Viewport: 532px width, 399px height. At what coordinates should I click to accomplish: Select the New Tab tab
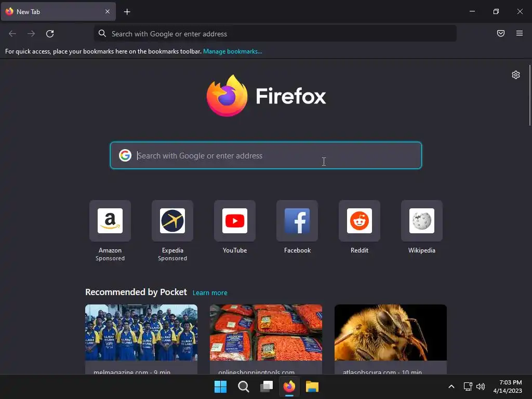58,11
